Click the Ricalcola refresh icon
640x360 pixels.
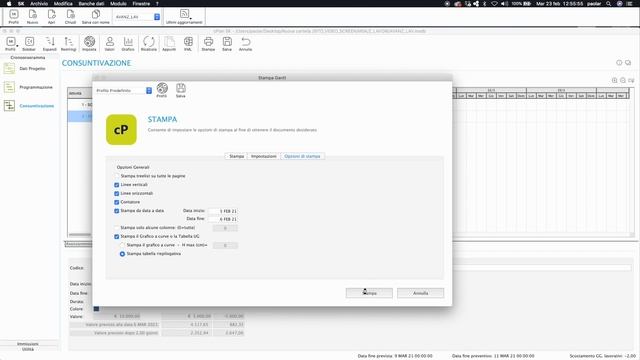[x=149, y=44]
